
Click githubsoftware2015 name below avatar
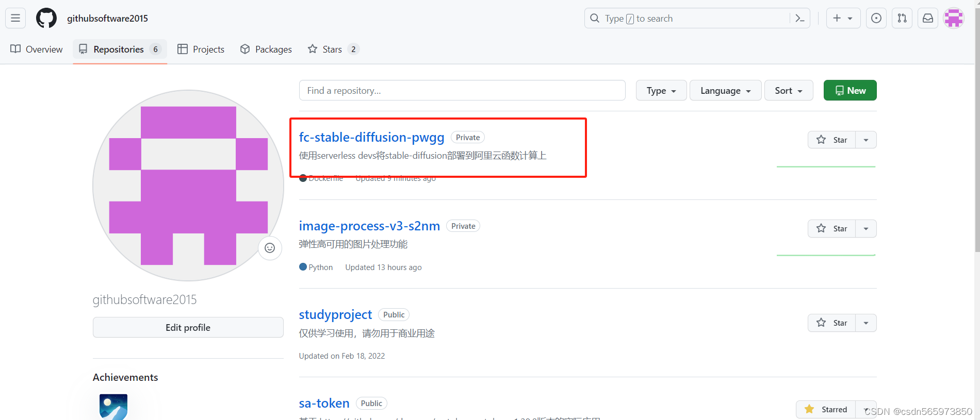point(144,299)
